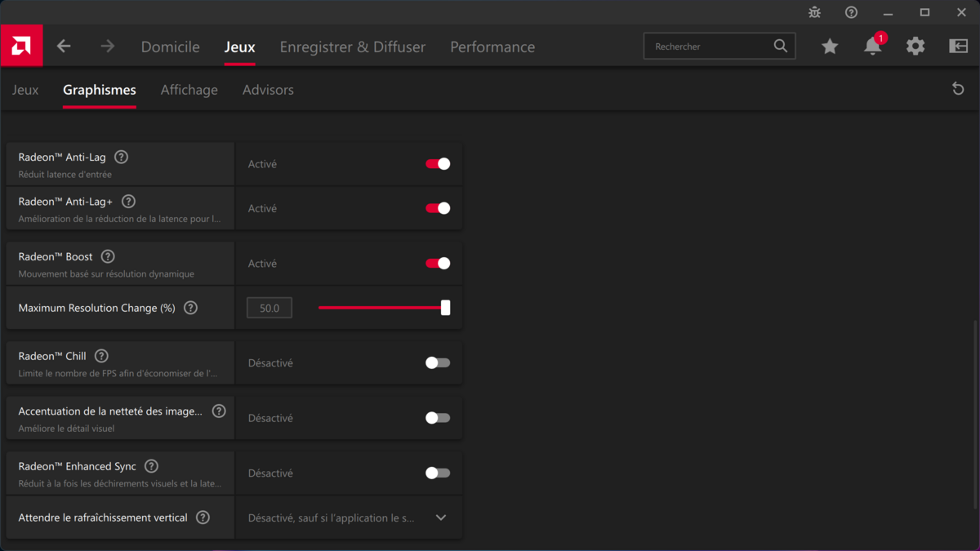Show help for Attendre le rafraîchissement vertical
The image size is (980, 551).
click(203, 518)
